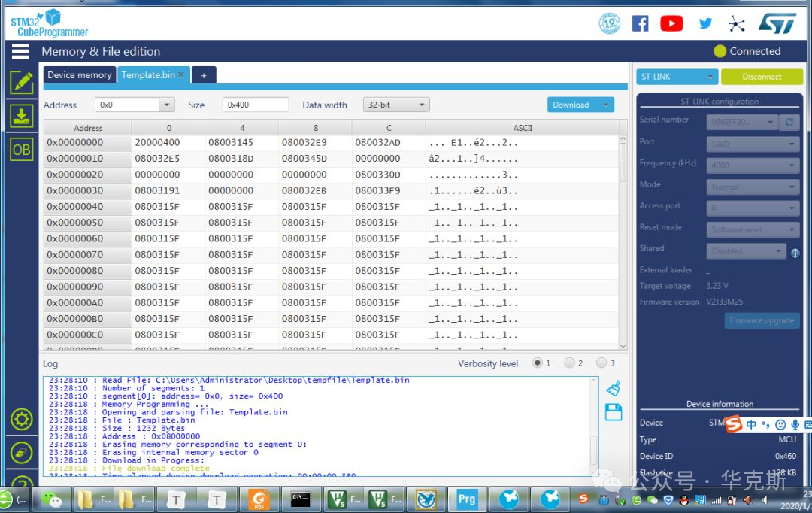
Task: Select verbosity level 2 radio button
Action: click(569, 363)
